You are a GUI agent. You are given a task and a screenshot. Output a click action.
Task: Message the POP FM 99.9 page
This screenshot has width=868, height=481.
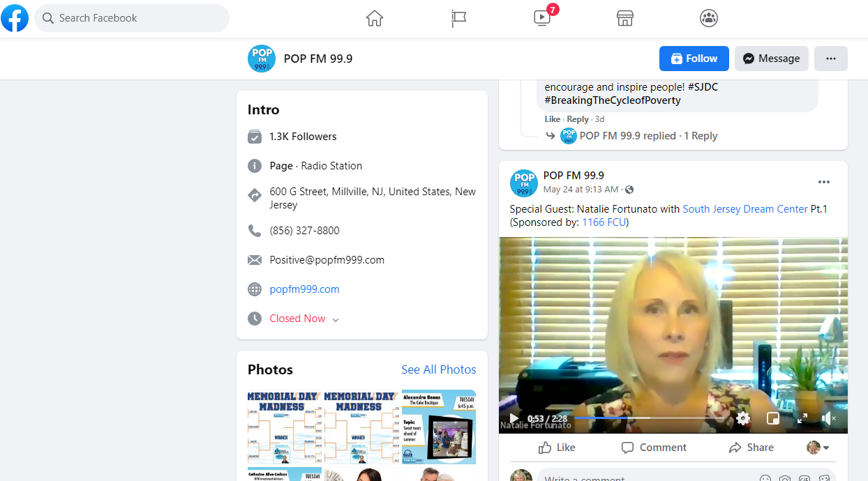tap(772, 59)
